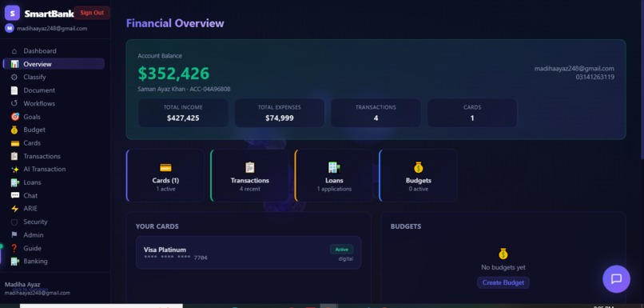
Task: Click the Financial Overview heading
Action: [x=175, y=23]
